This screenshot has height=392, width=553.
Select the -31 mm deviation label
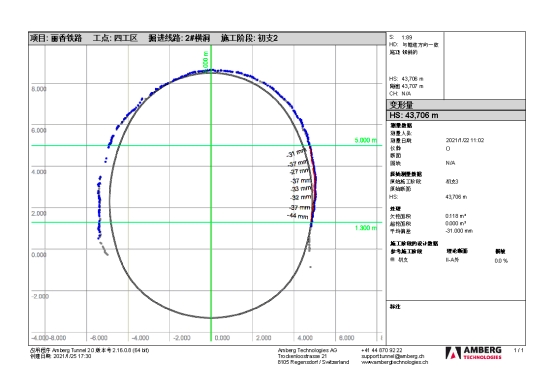tap(296, 153)
